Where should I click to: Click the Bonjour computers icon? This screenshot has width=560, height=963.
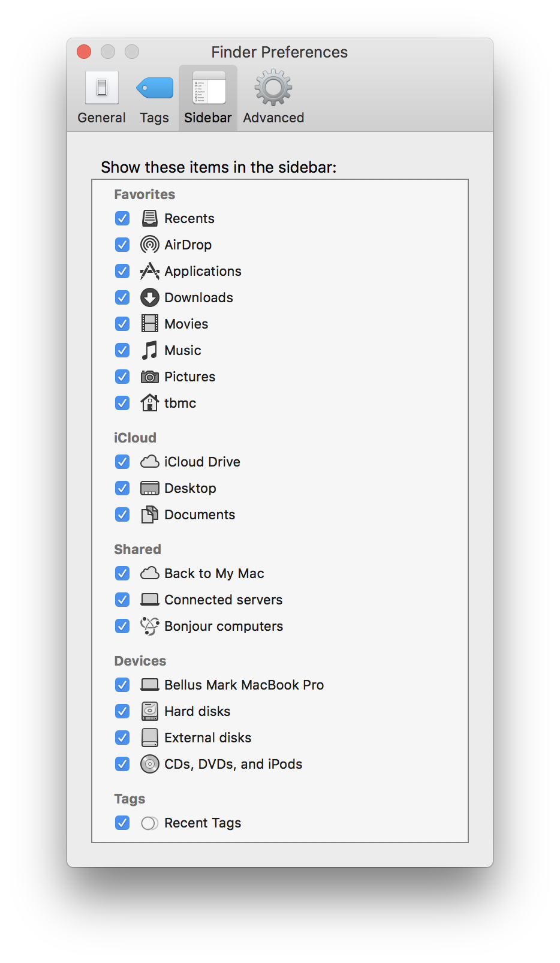pyautogui.click(x=149, y=626)
